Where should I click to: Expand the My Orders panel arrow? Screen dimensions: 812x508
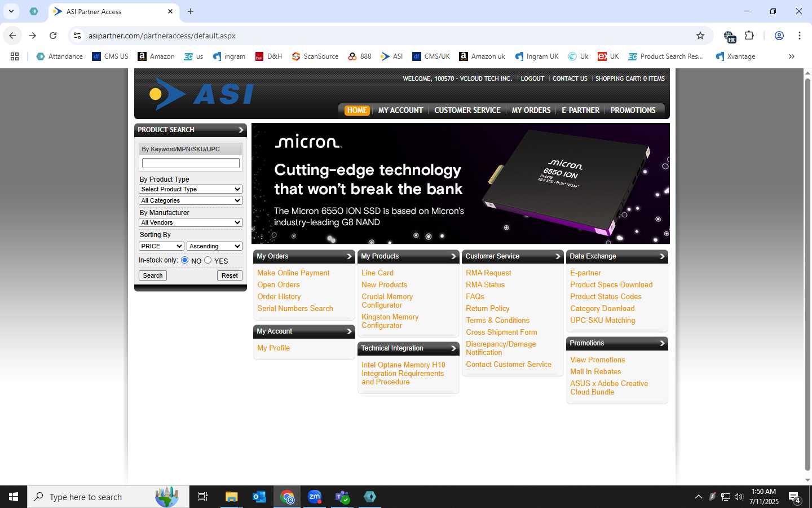349,256
